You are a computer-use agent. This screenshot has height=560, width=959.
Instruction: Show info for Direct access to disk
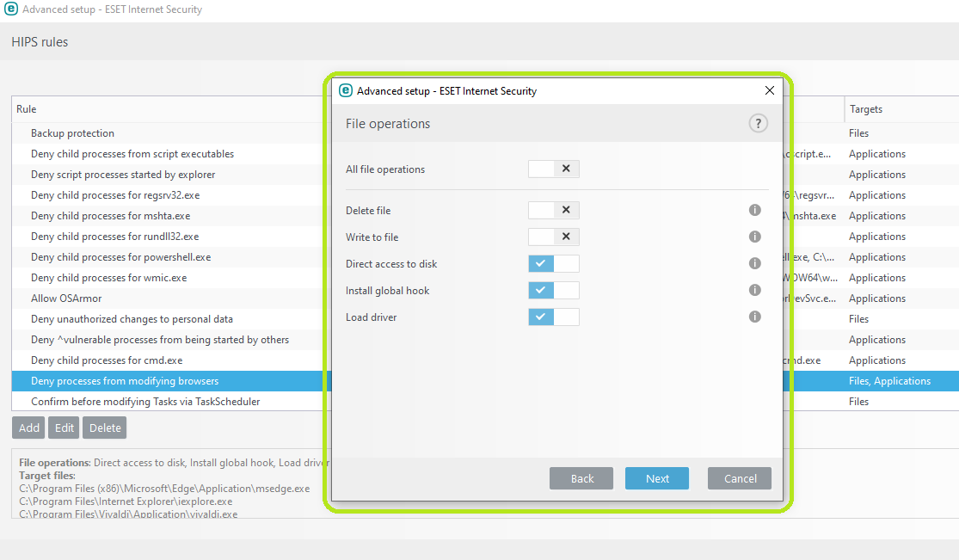pyautogui.click(x=754, y=263)
